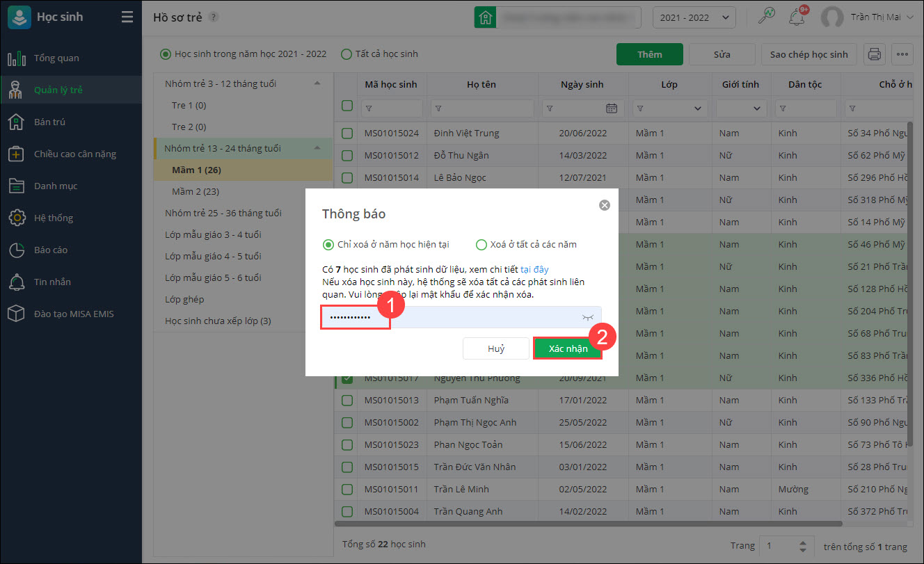Click the password input field
This screenshot has height=564, width=924.
click(x=461, y=317)
